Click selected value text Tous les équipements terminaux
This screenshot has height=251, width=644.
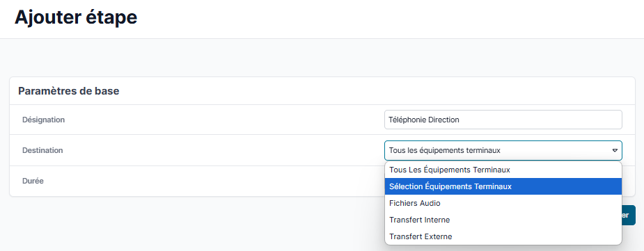point(444,150)
